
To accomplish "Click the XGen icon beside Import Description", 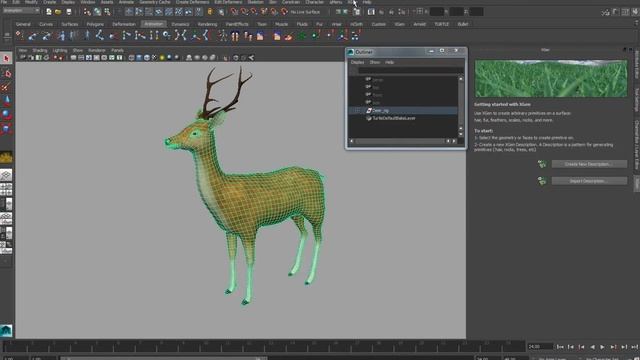I will pyautogui.click(x=542, y=181).
